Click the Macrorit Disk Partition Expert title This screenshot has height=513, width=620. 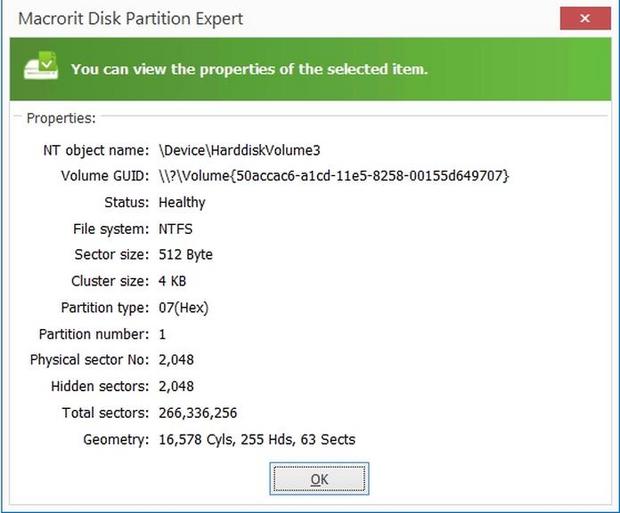tap(131, 19)
